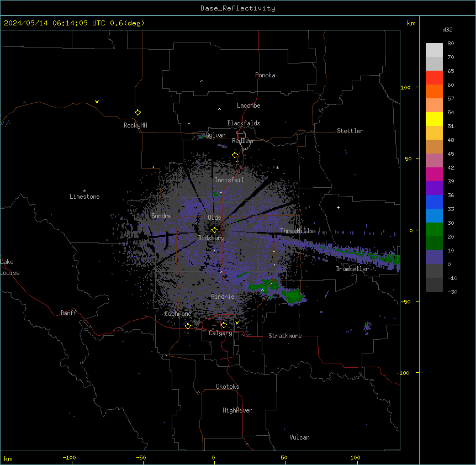Click the Ponoka label
The image size is (476, 465).
[265, 75]
